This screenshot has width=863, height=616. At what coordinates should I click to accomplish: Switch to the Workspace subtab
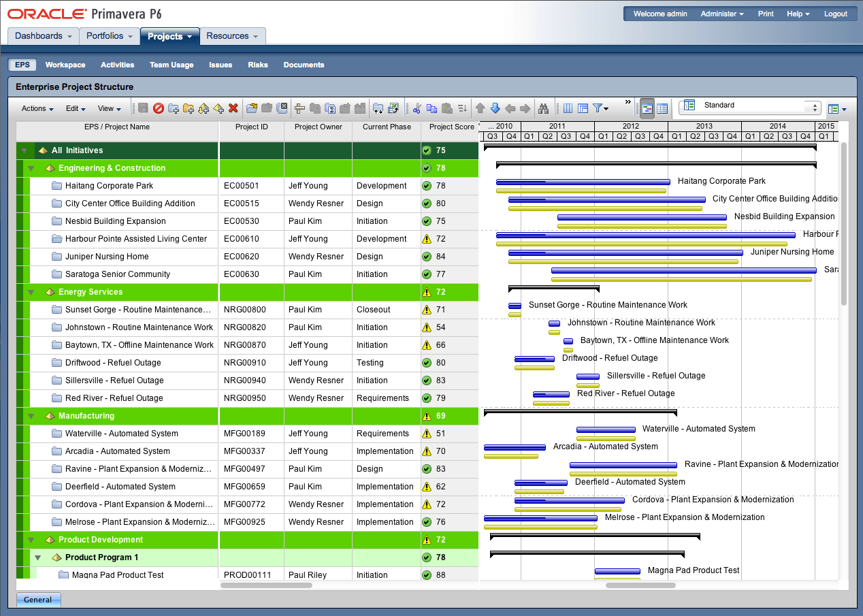[65, 65]
